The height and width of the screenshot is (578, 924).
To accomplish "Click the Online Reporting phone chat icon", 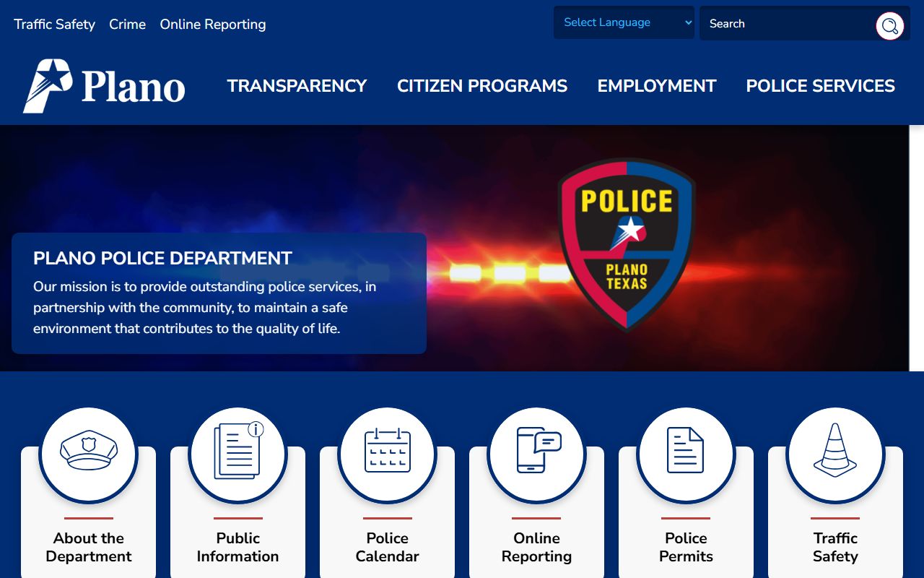I will pyautogui.click(x=539, y=450).
